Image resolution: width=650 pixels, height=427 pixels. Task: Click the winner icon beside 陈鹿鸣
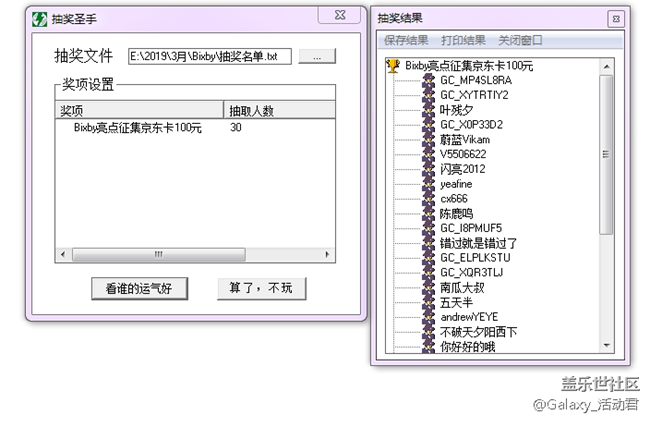428,214
